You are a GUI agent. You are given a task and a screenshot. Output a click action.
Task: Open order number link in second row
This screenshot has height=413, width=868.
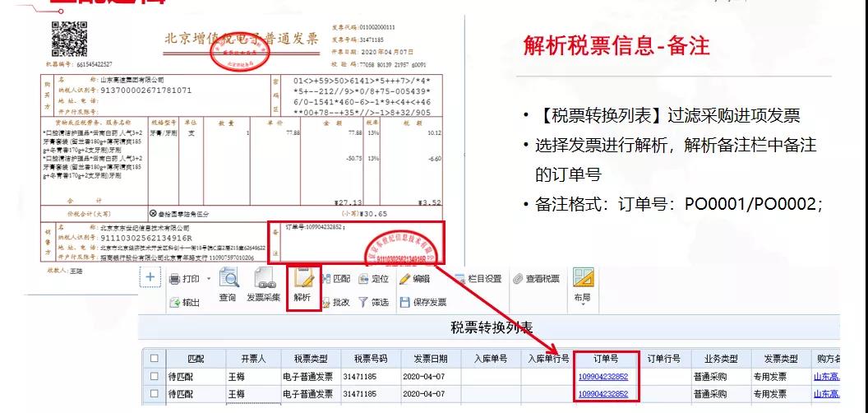603,395
